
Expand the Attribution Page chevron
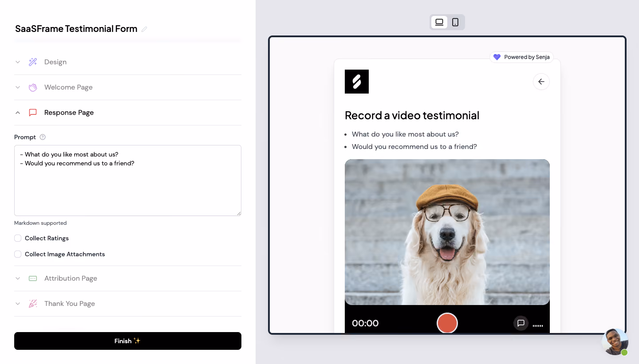pos(18,278)
